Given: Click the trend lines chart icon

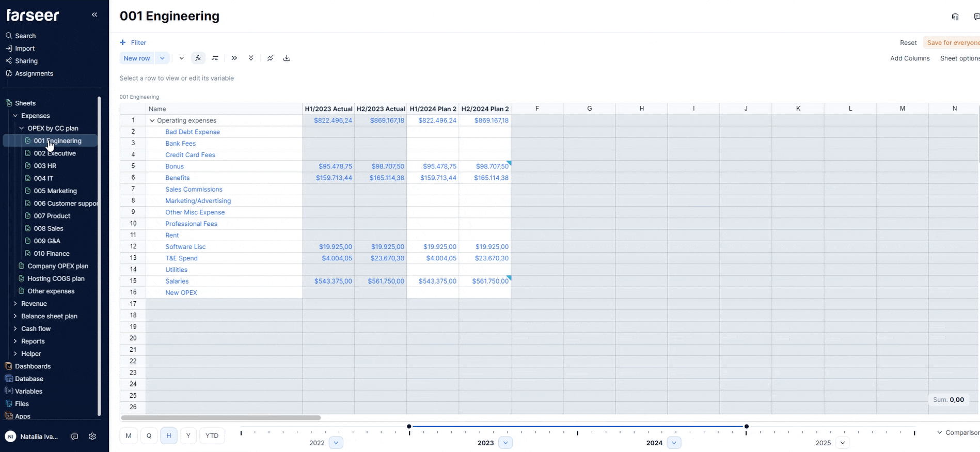Looking at the screenshot, I should [270, 58].
